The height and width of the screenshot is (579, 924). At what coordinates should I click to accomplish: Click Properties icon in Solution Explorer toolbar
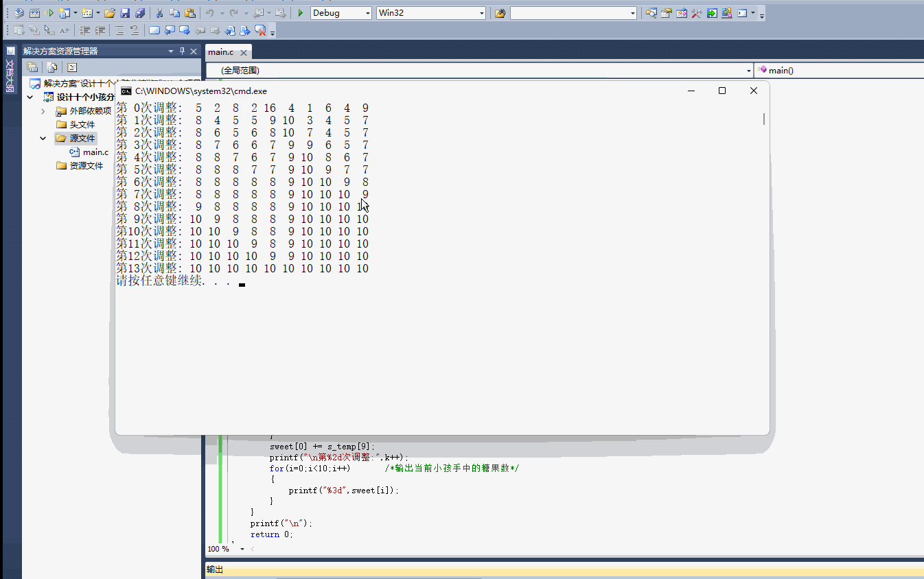pyautogui.click(x=32, y=67)
